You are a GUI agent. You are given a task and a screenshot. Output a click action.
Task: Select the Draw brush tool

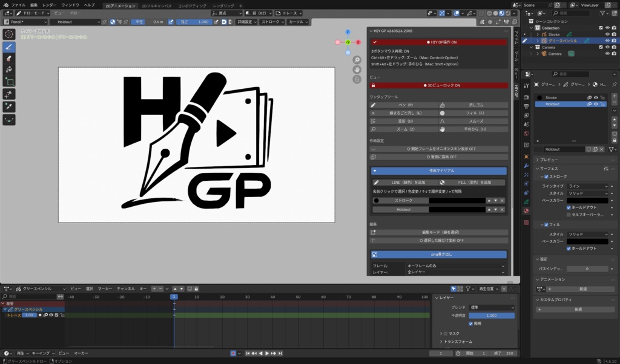click(x=9, y=47)
